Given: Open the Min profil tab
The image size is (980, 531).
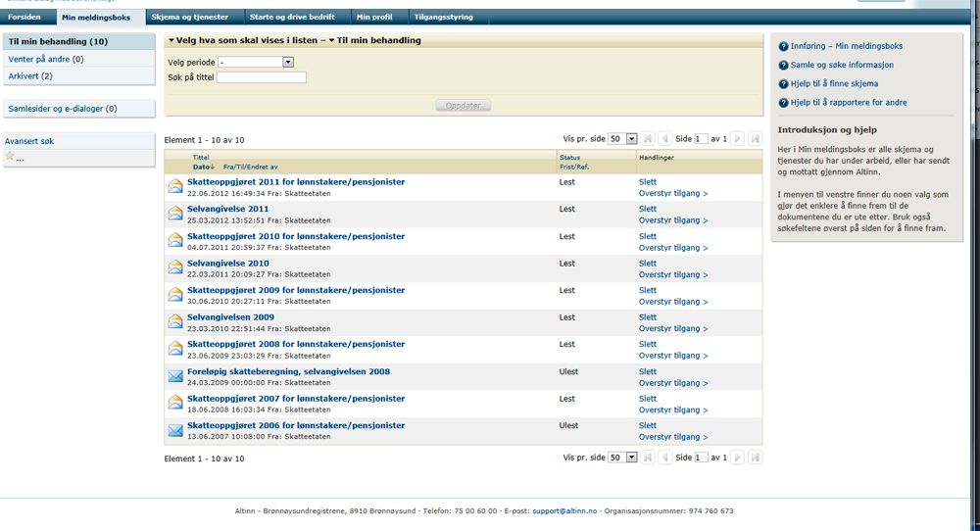Looking at the screenshot, I should [373, 18].
